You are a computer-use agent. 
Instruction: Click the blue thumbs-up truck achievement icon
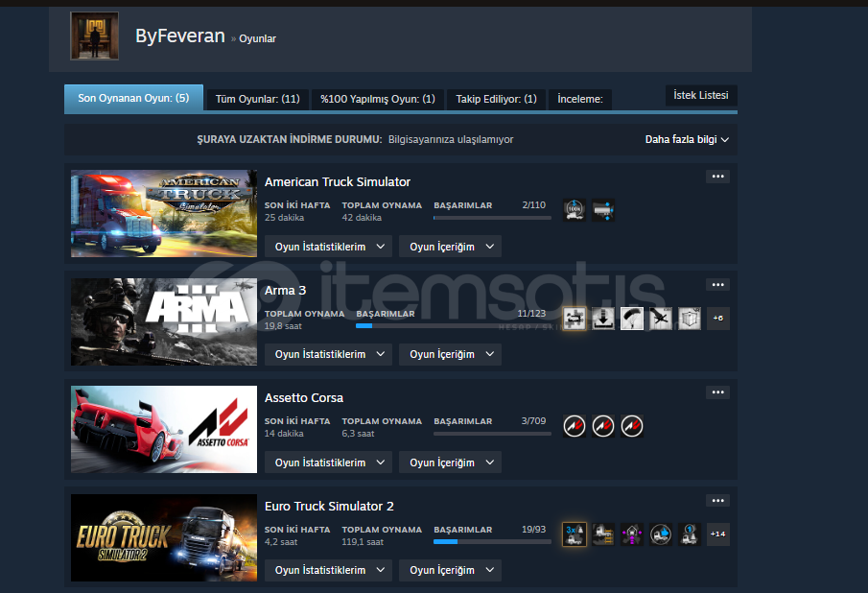pos(661,534)
